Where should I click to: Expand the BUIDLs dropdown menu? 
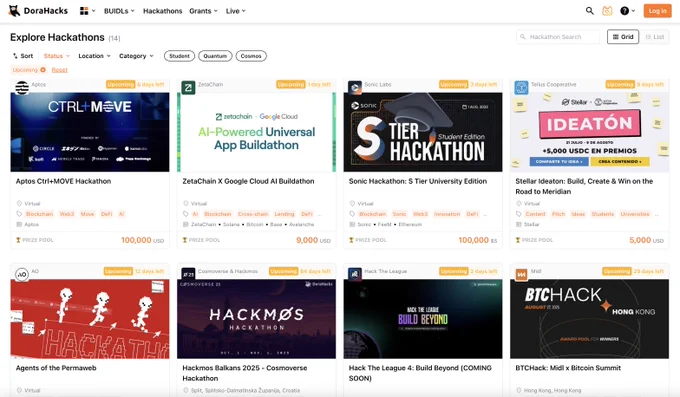coord(119,11)
